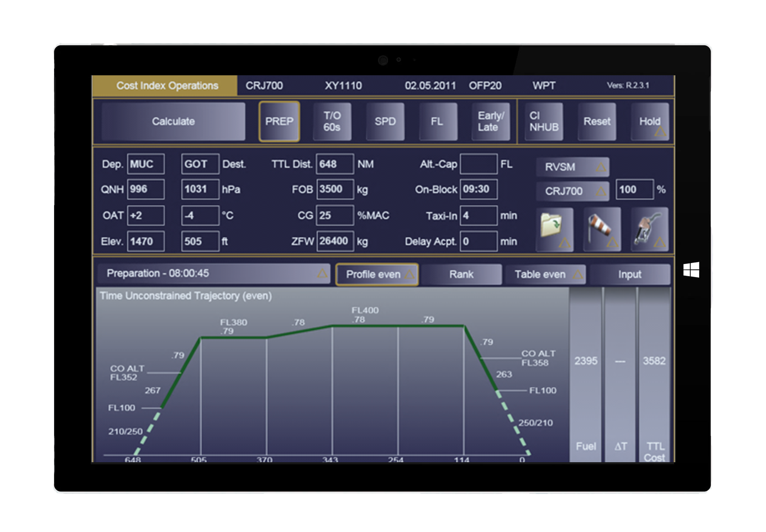This screenshot has width=766, height=532.
Task: Toggle the CI NHUB option
Action: 544,122
